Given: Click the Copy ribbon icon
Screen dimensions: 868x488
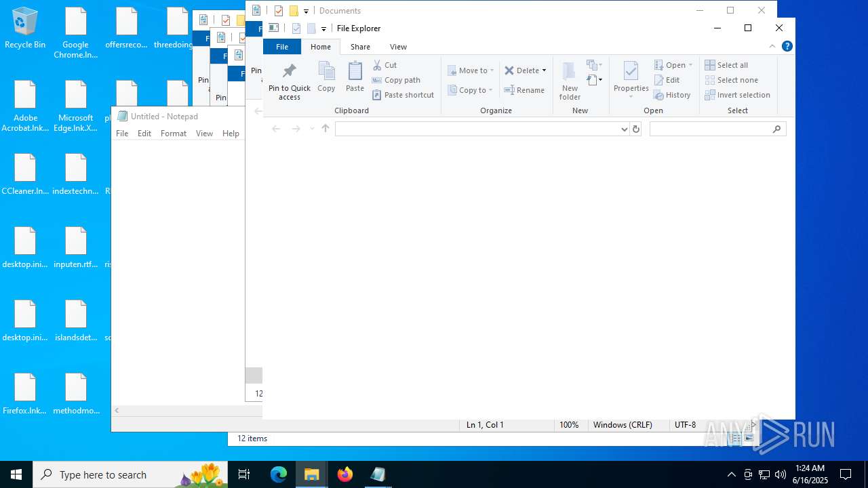Looking at the screenshot, I should pyautogui.click(x=326, y=77).
